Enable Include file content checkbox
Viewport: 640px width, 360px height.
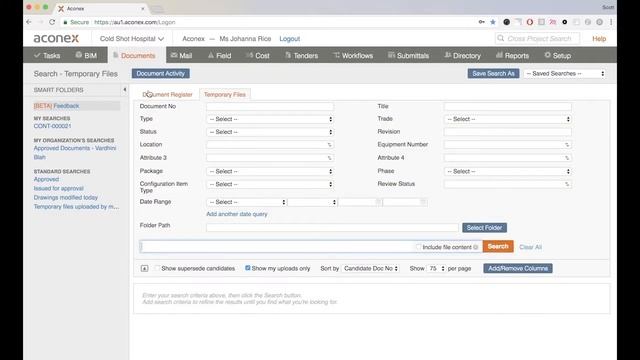418,247
